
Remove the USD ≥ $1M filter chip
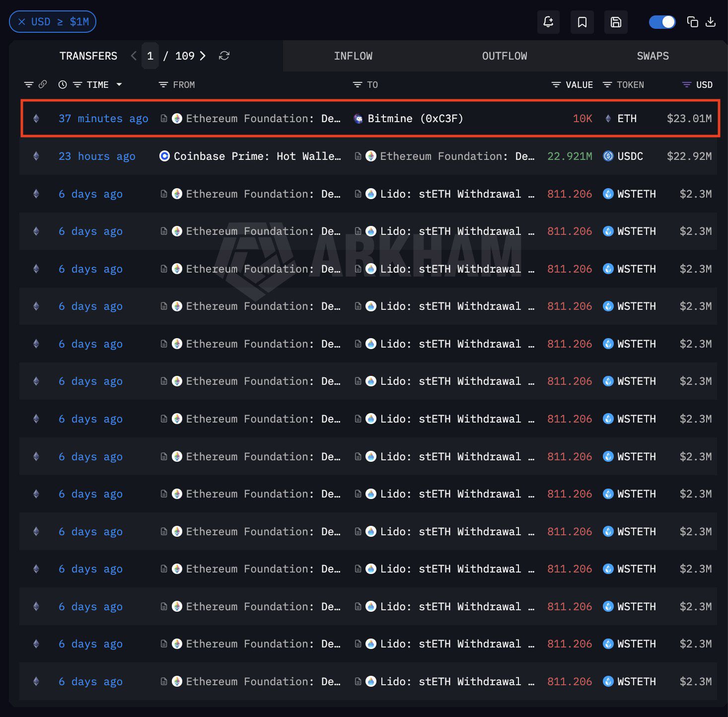(22, 22)
